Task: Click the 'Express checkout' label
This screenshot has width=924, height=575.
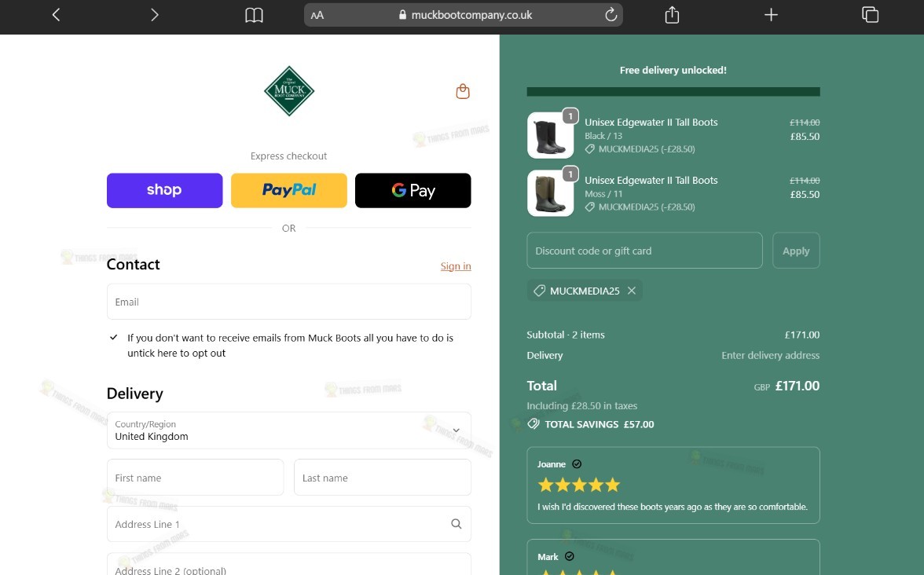Action: 289,156
